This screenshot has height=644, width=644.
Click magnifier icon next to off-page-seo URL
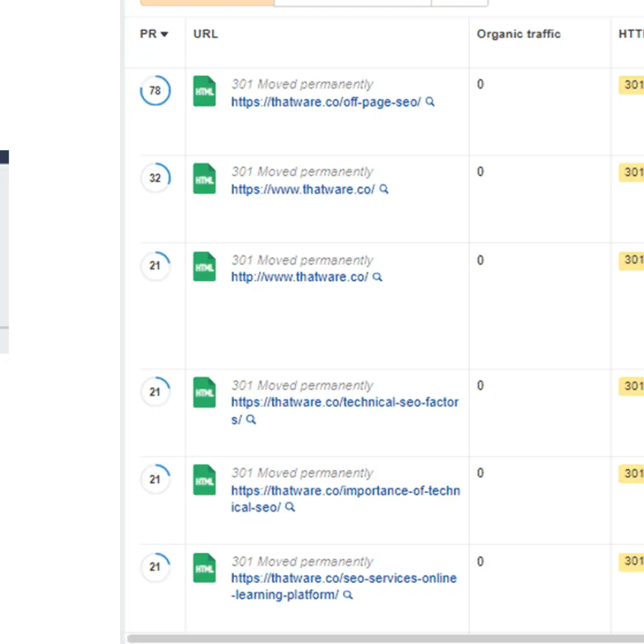point(430,101)
